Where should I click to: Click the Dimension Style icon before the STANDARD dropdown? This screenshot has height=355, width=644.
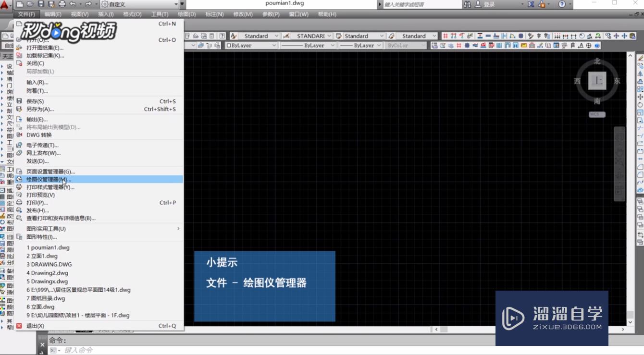tap(286, 36)
